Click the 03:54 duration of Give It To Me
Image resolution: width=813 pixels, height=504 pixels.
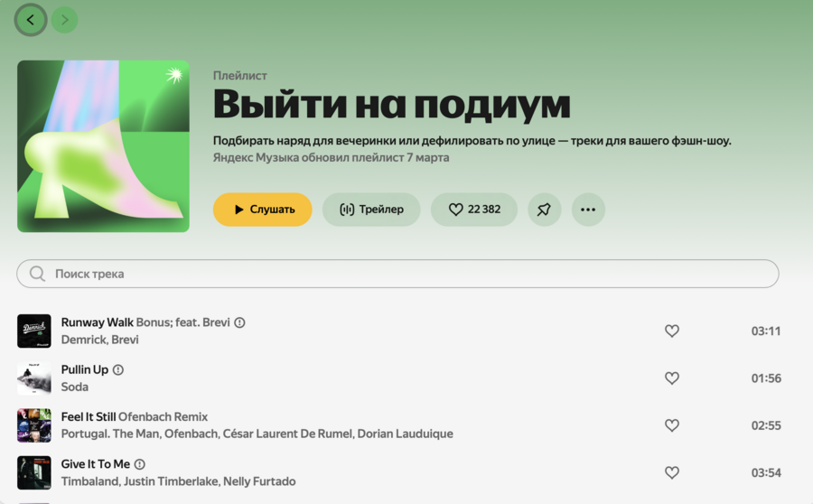766,472
